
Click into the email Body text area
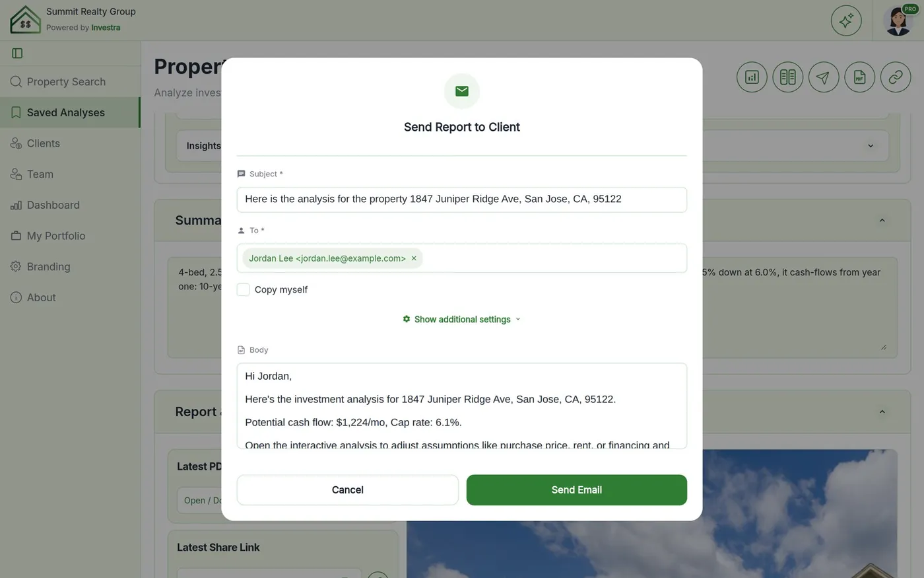[462, 406]
